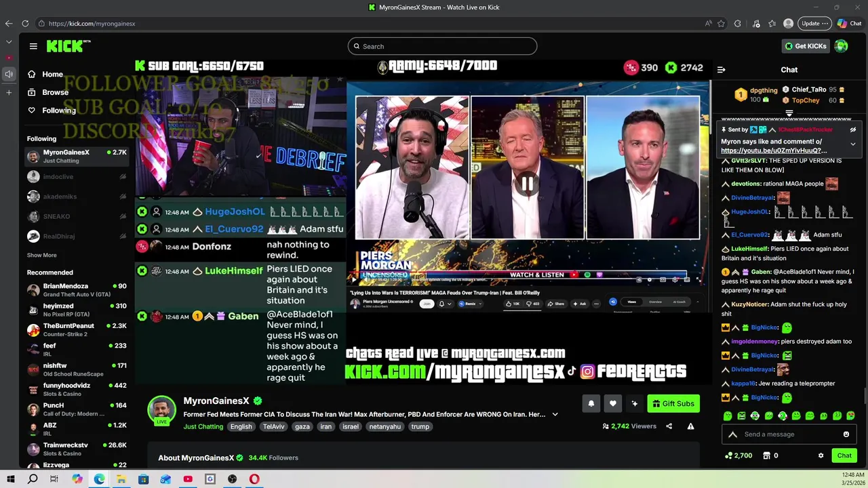Toggle vertical tabs sound icon in browser sidebar

(9, 74)
